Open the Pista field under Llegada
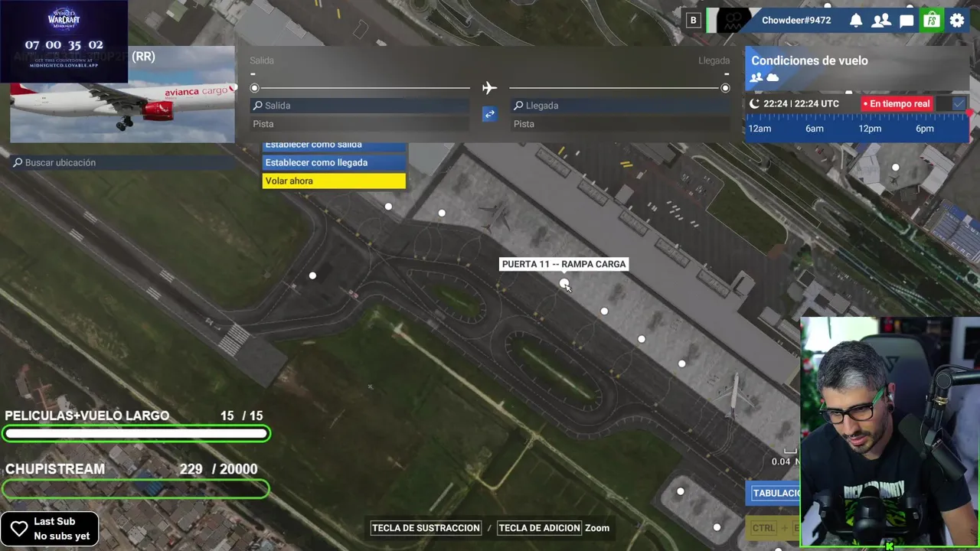Image resolution: width=980 pixels, height=551 pixels. pos(621,124)
